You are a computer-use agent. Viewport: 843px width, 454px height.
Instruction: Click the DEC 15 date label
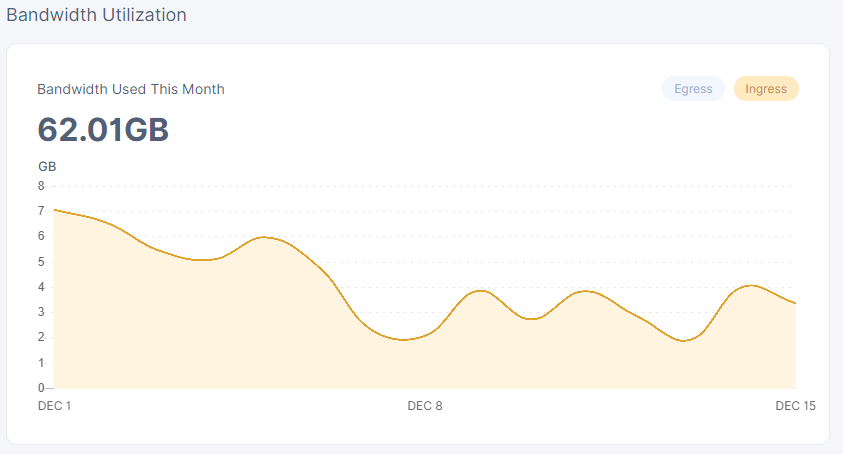click(794, 406)
